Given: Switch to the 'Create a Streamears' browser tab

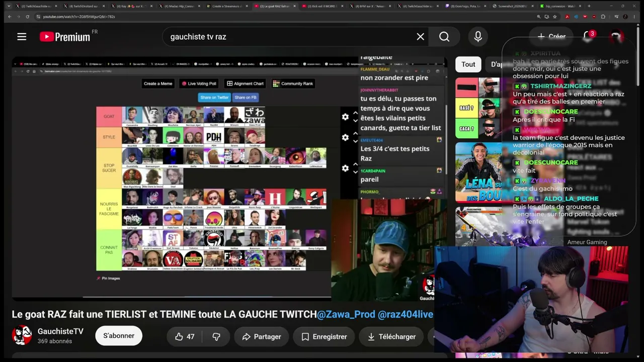Looking at the screenshot, I should [x=227, y=6].
